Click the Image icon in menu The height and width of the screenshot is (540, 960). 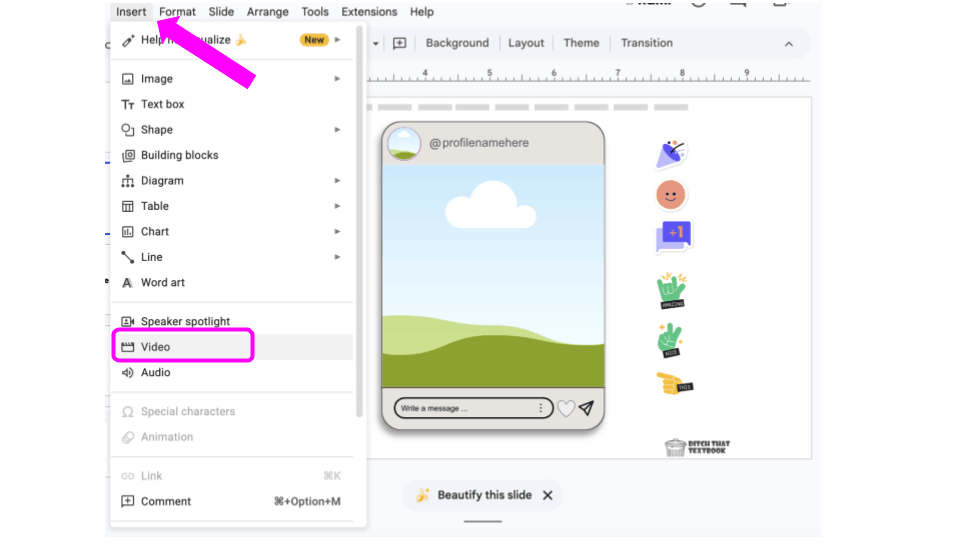pos(127,79)
